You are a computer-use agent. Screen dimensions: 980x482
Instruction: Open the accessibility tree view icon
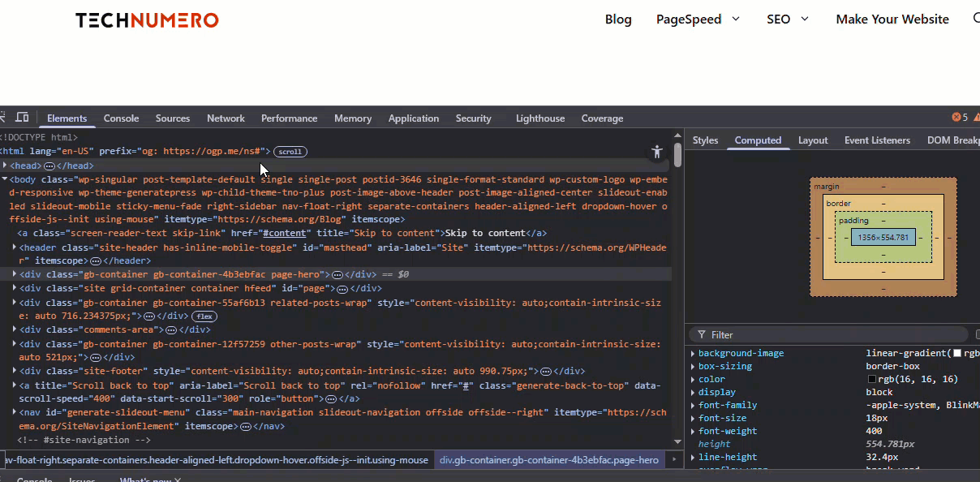657,152
